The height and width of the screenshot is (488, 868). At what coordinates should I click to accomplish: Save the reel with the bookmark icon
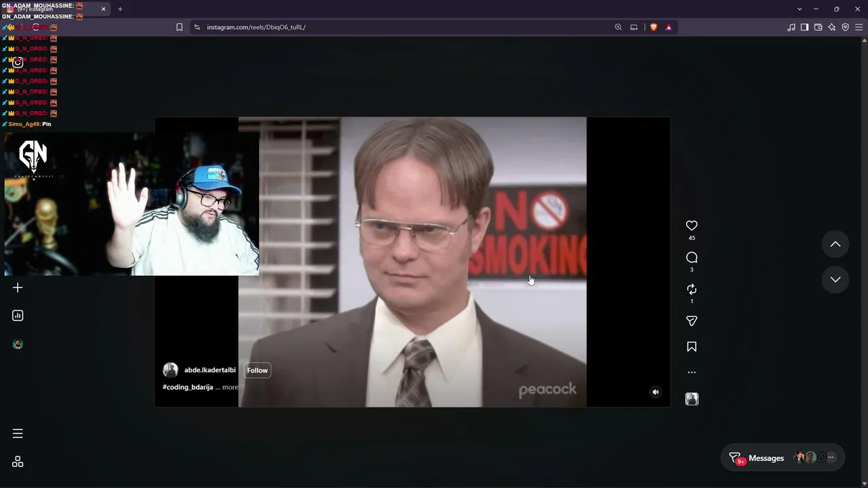(692, 347)
